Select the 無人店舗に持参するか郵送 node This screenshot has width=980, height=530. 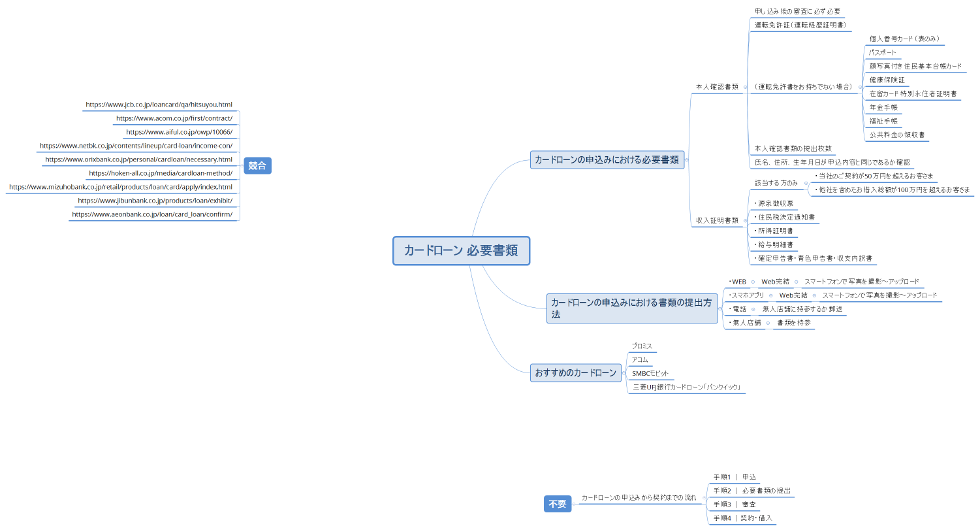pyautogui.click(x=802, y=309)
